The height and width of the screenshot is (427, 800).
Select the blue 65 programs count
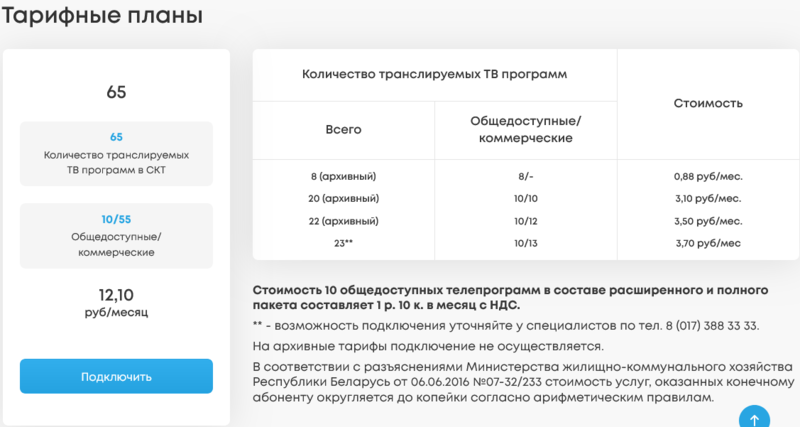pos(116,137)
